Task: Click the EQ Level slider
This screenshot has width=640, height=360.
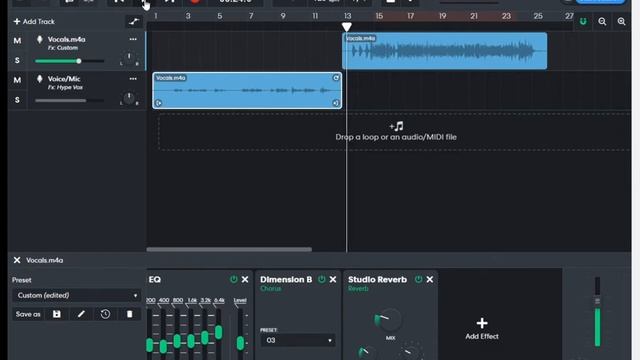Action: pos(240,343)
